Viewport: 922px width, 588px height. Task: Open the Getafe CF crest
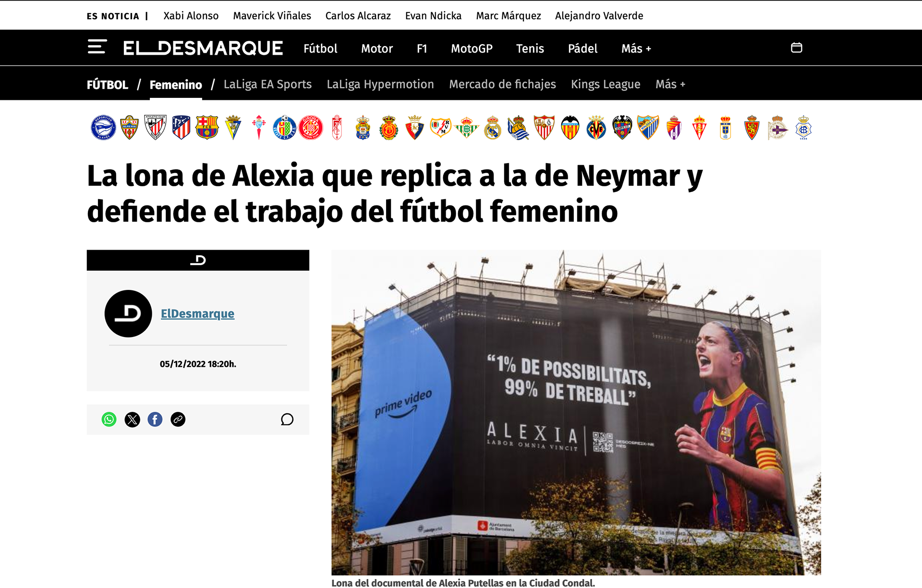(285, 128)
